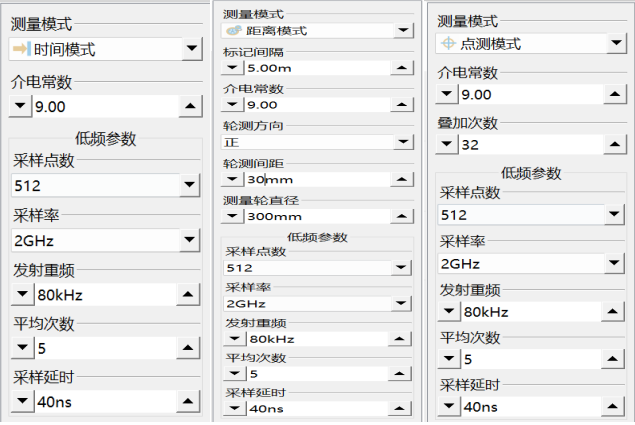Increase 发射重频 80kHz in the 时间模式 panel

[x=191, y=294]
